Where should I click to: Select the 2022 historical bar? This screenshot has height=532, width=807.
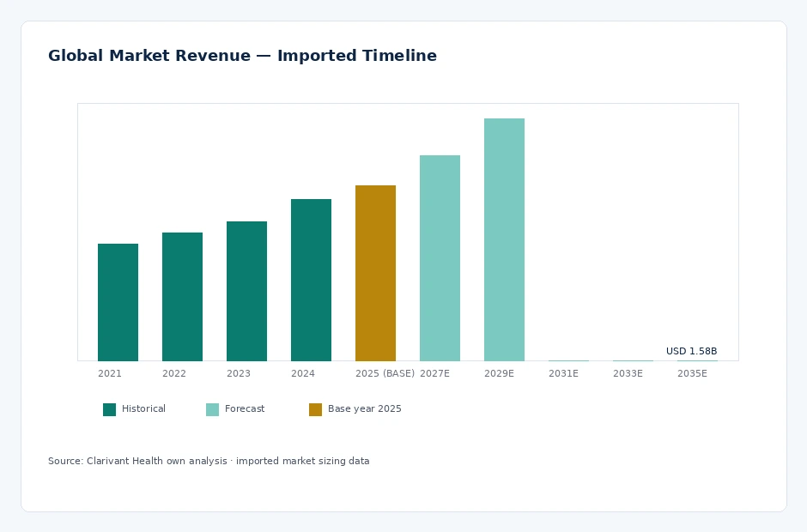pyautogui.click(x=182, y=297)
